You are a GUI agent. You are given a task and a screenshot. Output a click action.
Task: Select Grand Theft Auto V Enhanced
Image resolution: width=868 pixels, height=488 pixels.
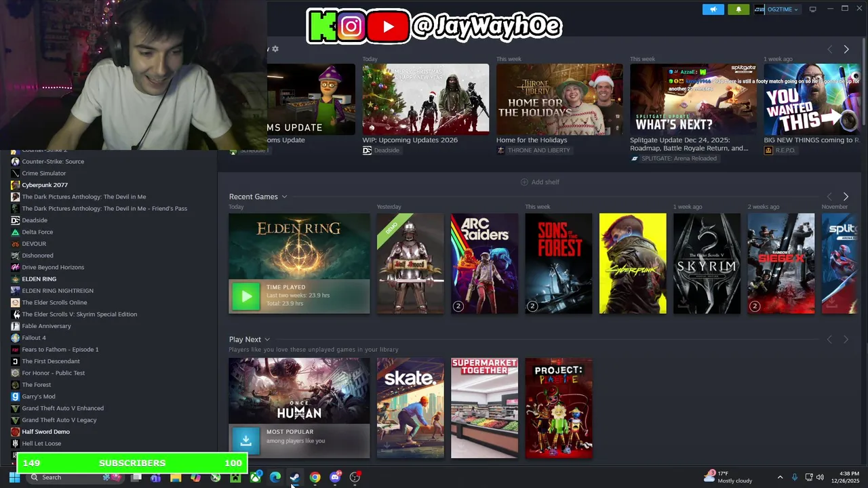click(x=62, y=408)
